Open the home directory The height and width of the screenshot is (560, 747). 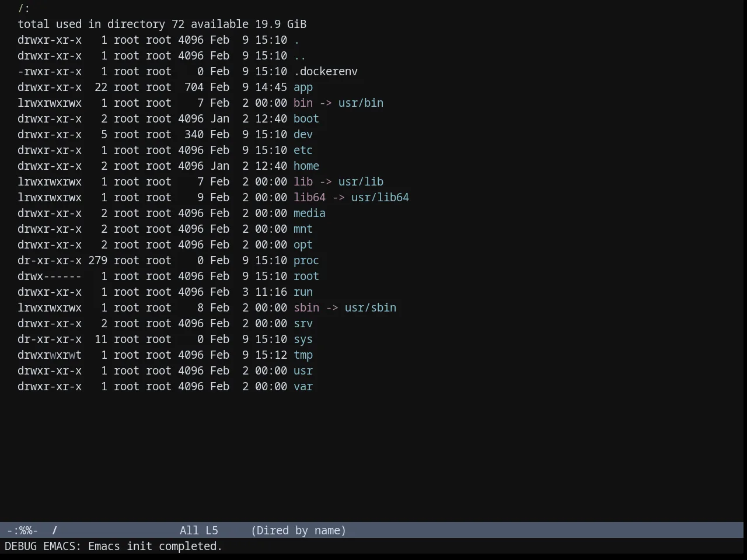click(x=306, y=166)
